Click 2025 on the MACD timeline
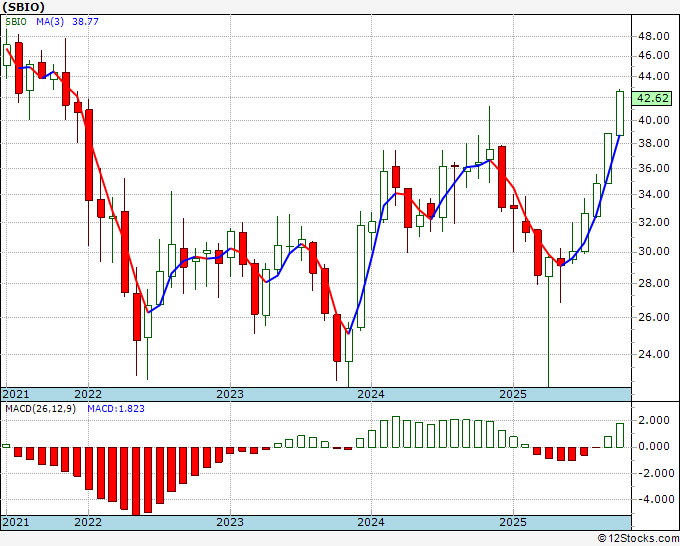This screenshot has width=680, height=546. (x=513, y=522)
